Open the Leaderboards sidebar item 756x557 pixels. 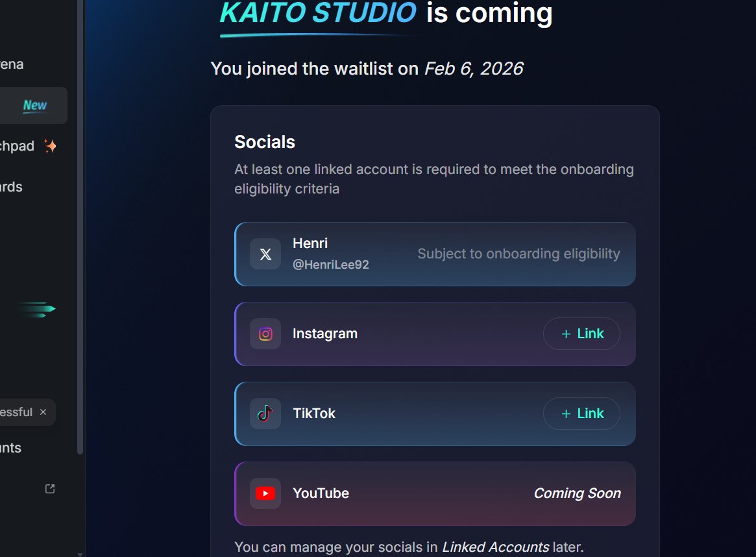click(x=12, y=187)
